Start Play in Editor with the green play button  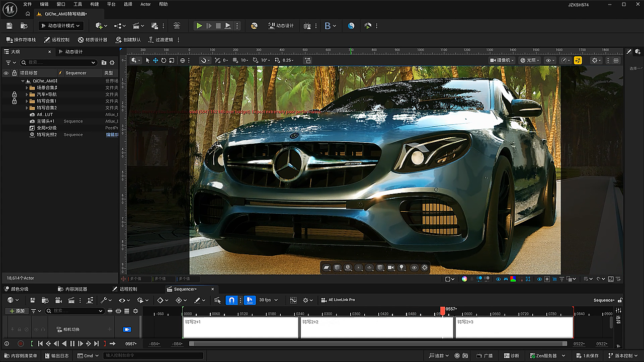[x=199, y=26]
